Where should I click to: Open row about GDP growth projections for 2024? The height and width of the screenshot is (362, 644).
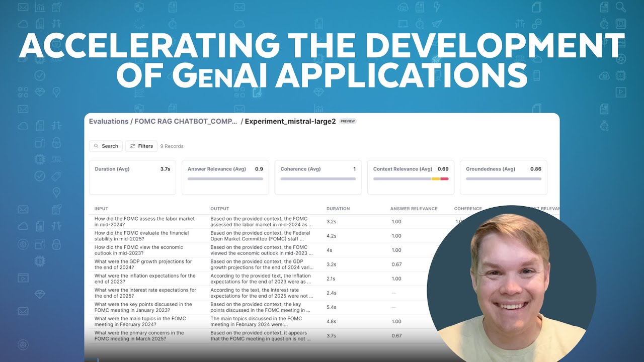click(x=143, y=264)
